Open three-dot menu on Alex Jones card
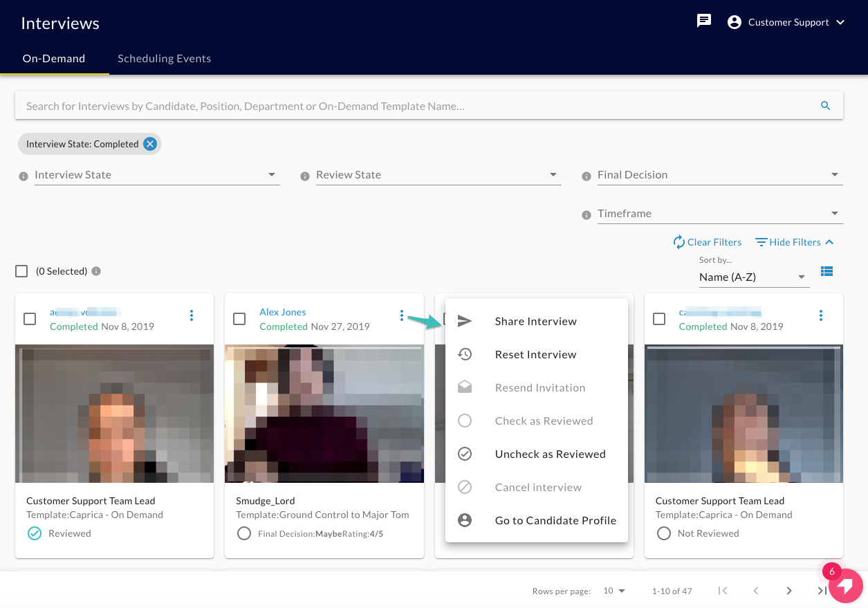This screenshot has width=868, height=608. point(401,315)
